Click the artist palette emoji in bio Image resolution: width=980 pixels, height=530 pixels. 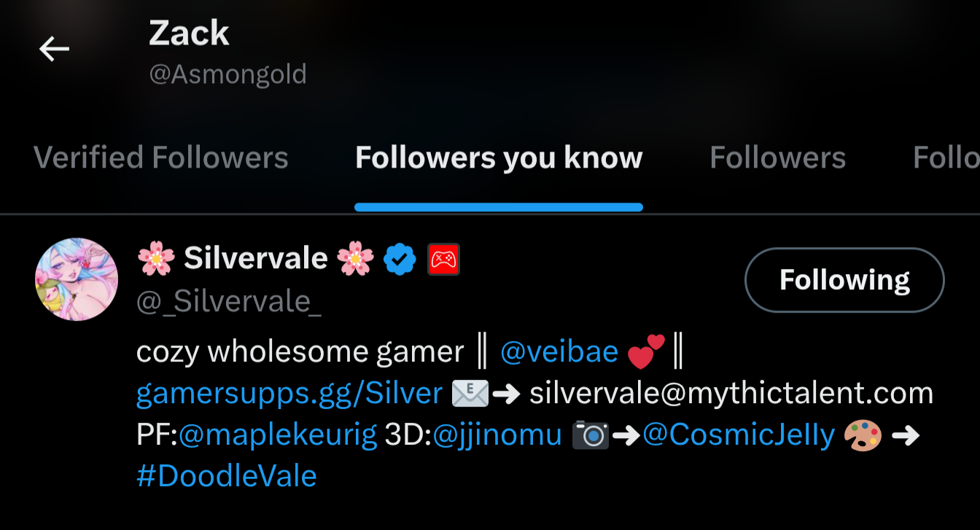click(x=863, y=435)
